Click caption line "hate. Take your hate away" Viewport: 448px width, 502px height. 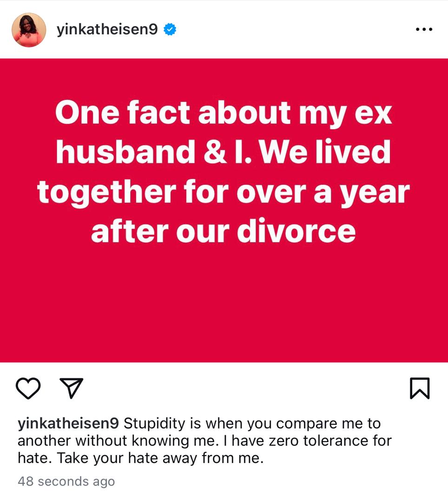coord(140,458)
